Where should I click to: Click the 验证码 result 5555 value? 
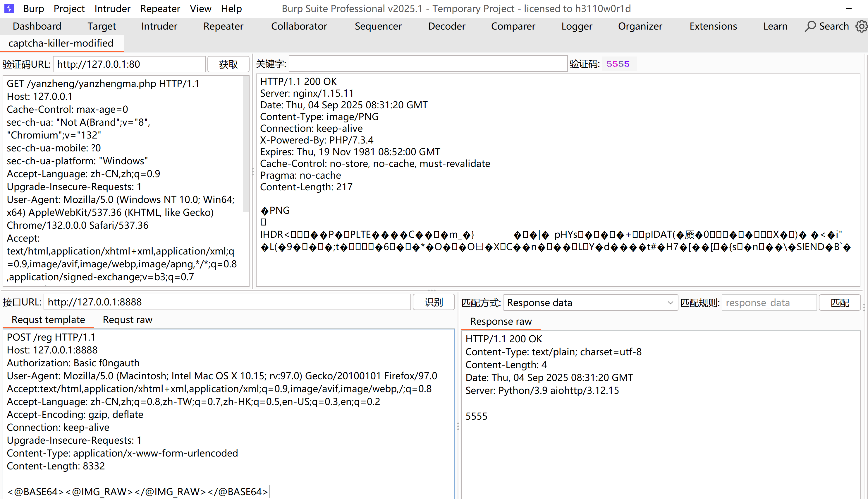[x=618, y=64]
